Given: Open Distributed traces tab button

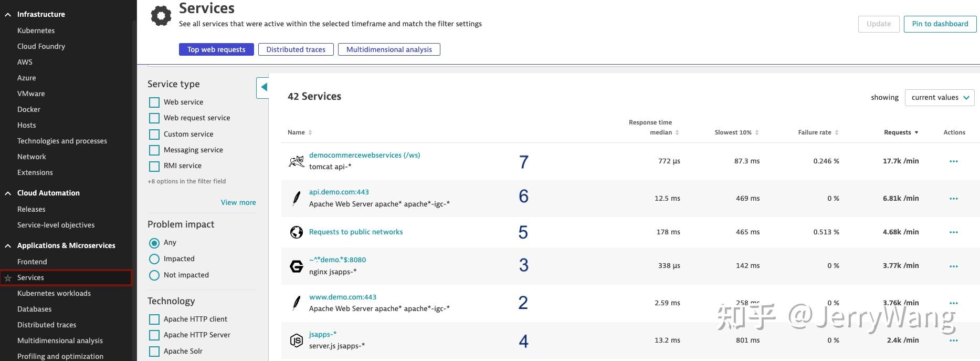Looking at the screenshot, I should (x=296, y=49).
